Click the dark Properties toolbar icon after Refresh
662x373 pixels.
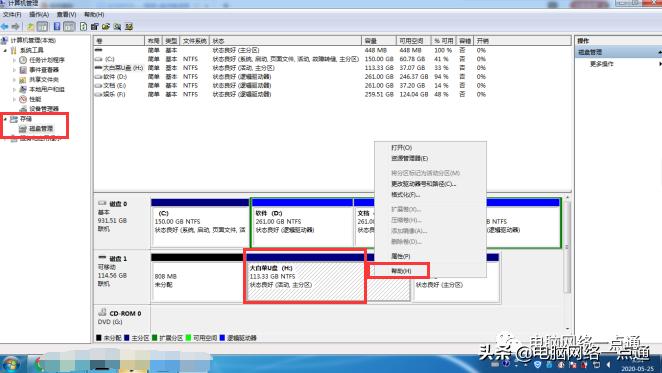click(95, 27)
